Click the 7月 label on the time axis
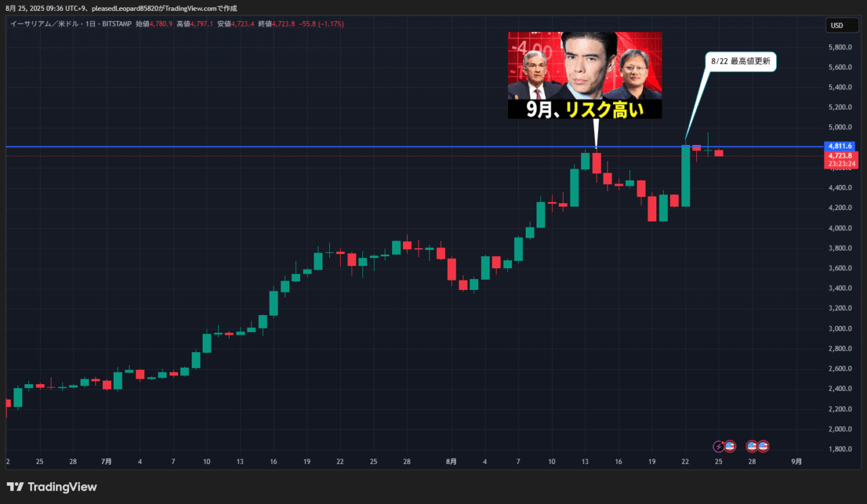 (x=106, y=461)
